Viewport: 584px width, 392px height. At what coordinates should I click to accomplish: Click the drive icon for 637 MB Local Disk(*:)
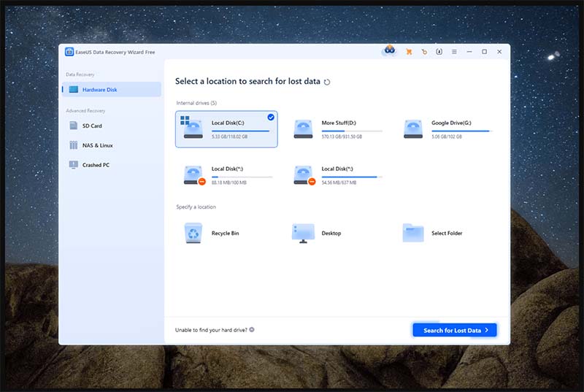[x=304, y=175]
